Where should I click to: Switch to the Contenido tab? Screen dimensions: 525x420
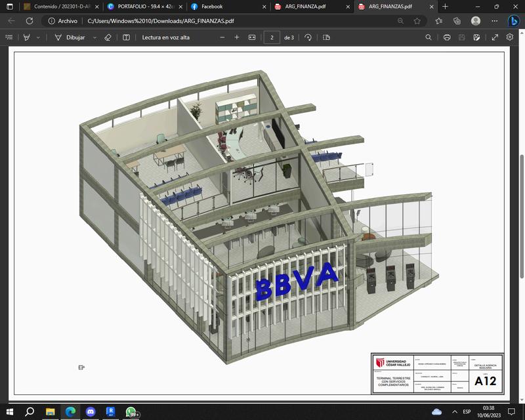(x=62, y=7)
